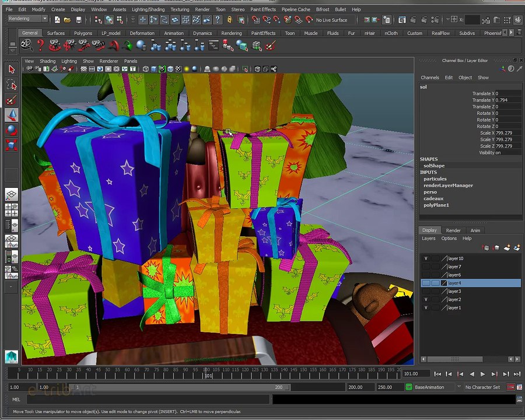This screenshot has width=525, height=420.
Task: Click the green curved arrow shelf icon
Action: point(127,45)
